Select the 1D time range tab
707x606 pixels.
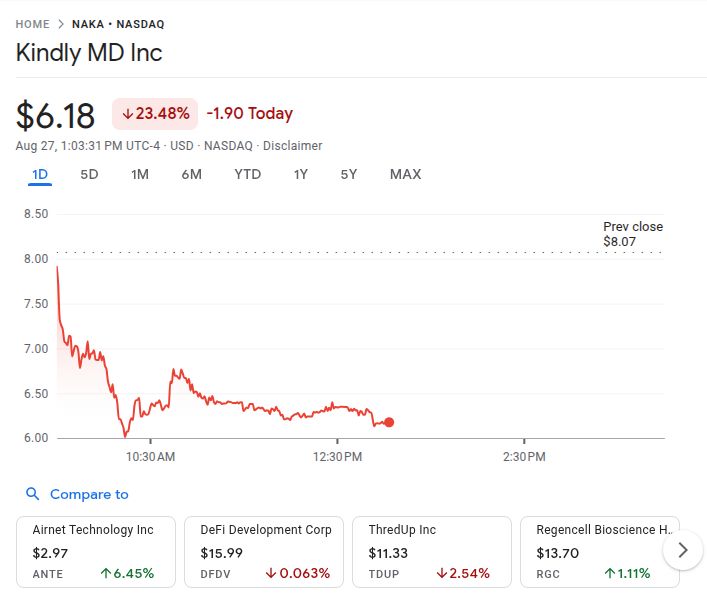40,175
